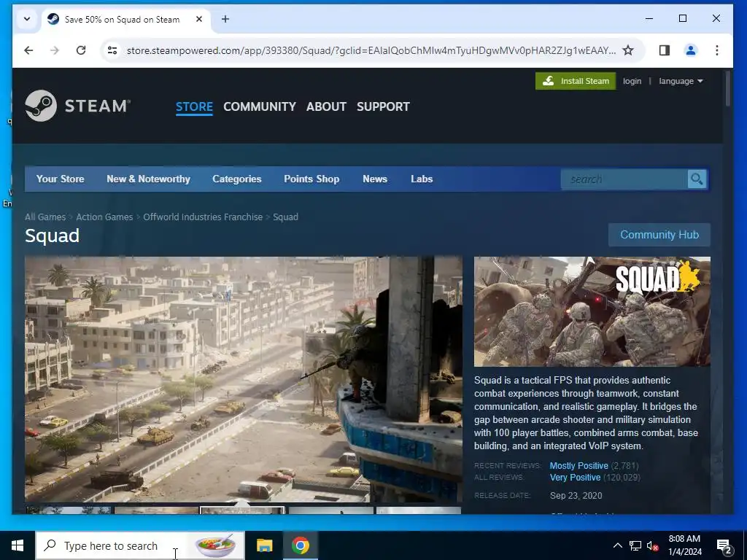
Task: Click the Chrome taskbar icon
Action: [300, 545]
